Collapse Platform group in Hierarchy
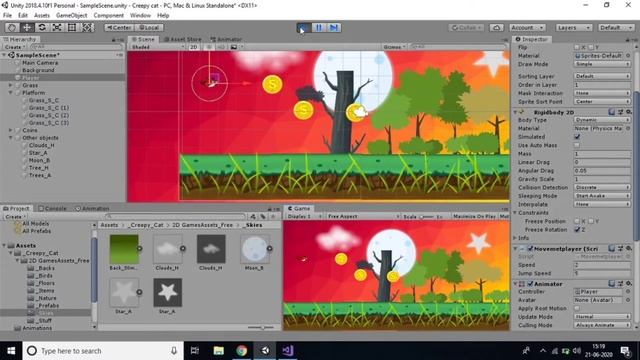This screenshot has width=640, height=360. pos(11,93)
